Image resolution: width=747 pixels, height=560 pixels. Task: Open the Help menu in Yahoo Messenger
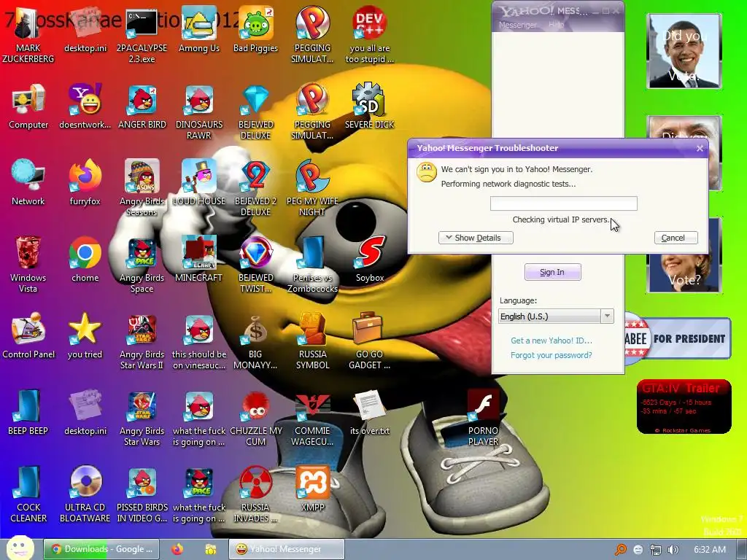click(556, 25)
